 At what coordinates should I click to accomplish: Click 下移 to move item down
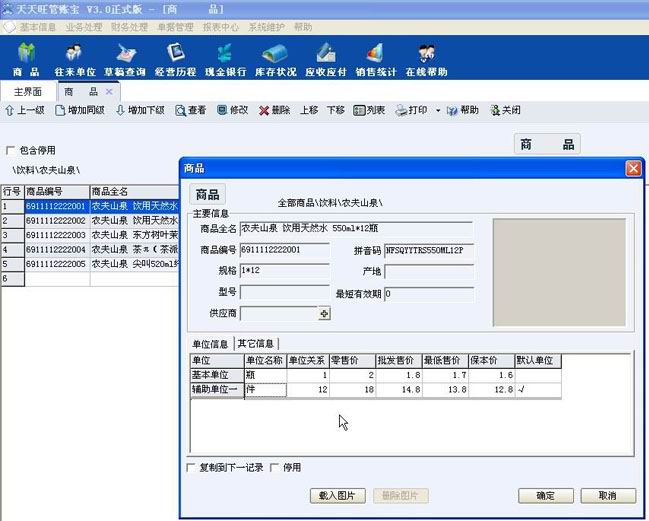click(335, 110)
